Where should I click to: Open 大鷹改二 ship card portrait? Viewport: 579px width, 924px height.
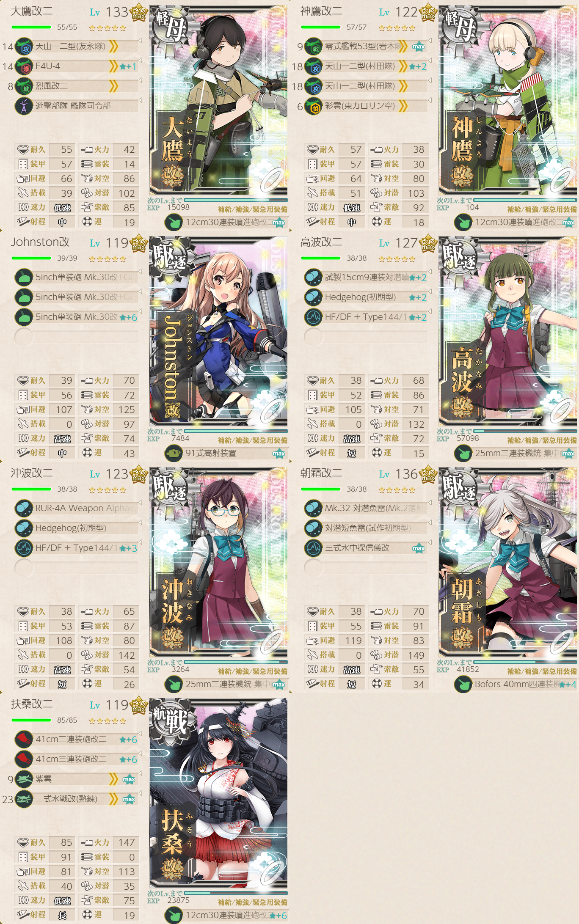[x=218, y=100]
